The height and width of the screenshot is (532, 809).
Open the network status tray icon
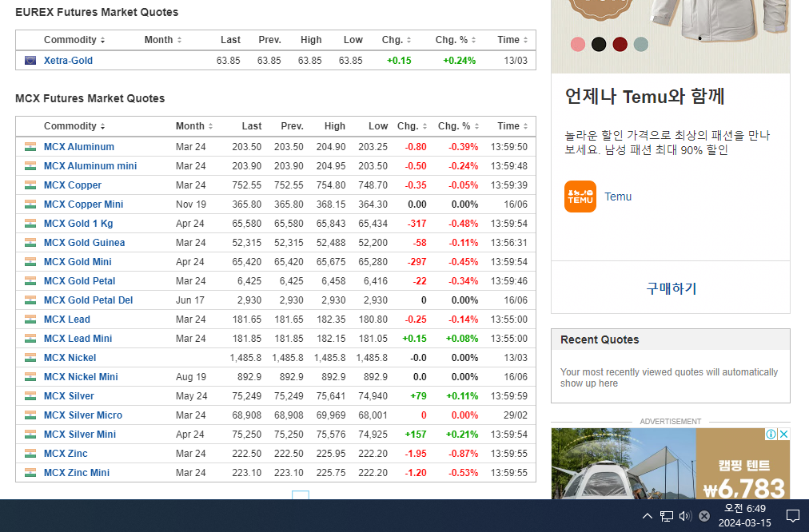click(666, 515)
